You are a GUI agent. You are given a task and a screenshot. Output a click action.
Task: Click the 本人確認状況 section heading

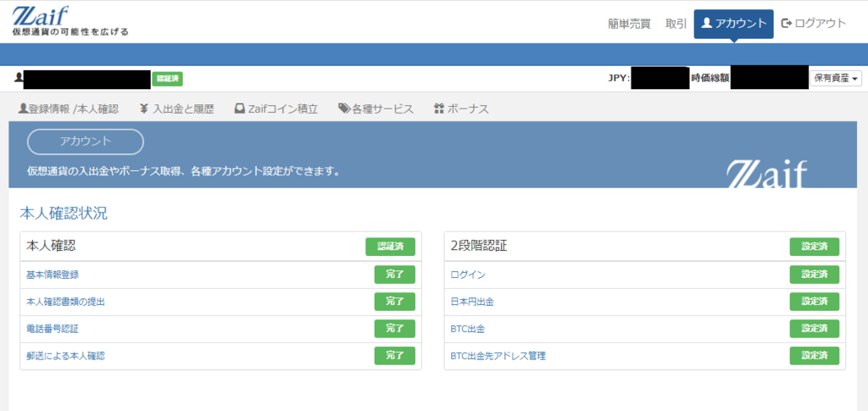coord(64,214)
